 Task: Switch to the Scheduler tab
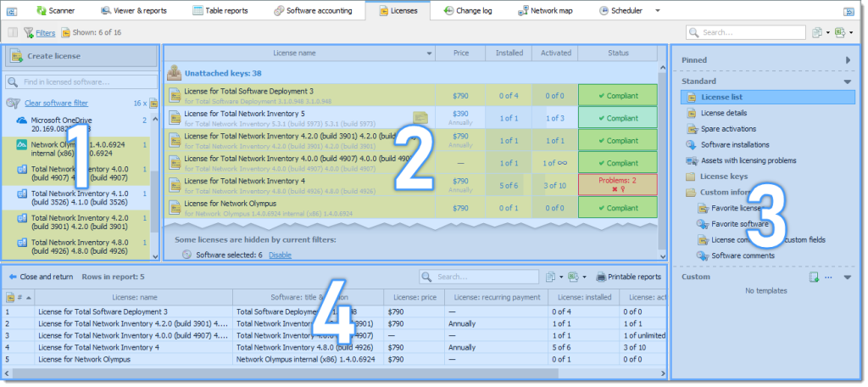click(620, 10)
